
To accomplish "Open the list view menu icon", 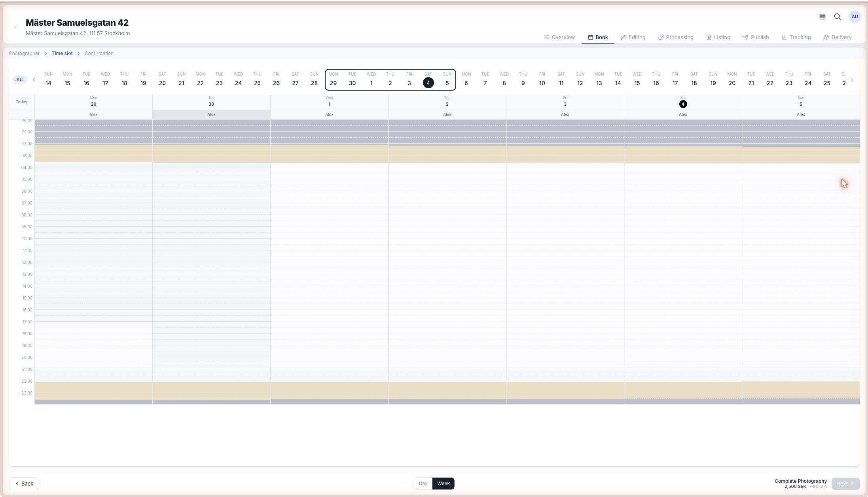I will point(823,17).
